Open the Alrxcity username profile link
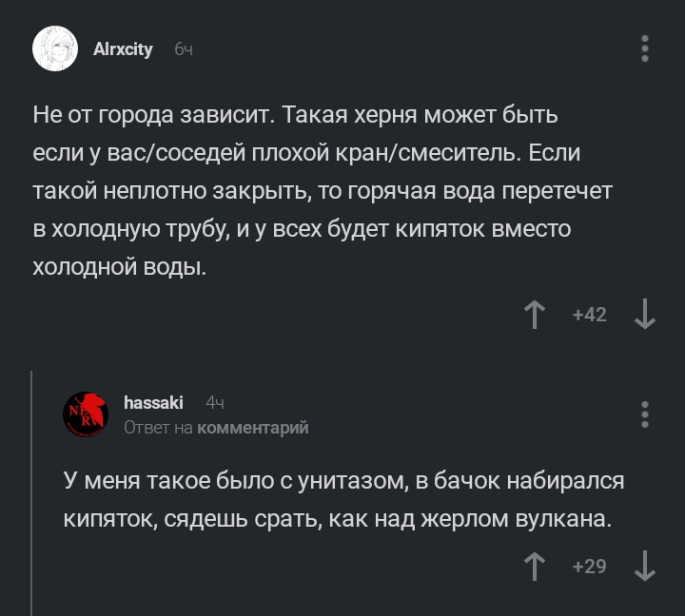The width and height of the screenshot is (685, 616). (x=123, y=49)
